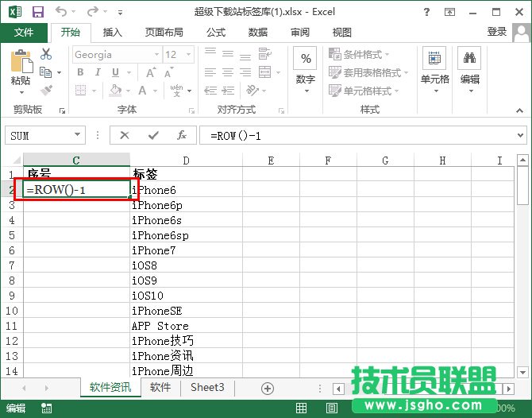Toggle Italic formatting
This screenshot has width=532, height=418.
click(x=98, y=72)
